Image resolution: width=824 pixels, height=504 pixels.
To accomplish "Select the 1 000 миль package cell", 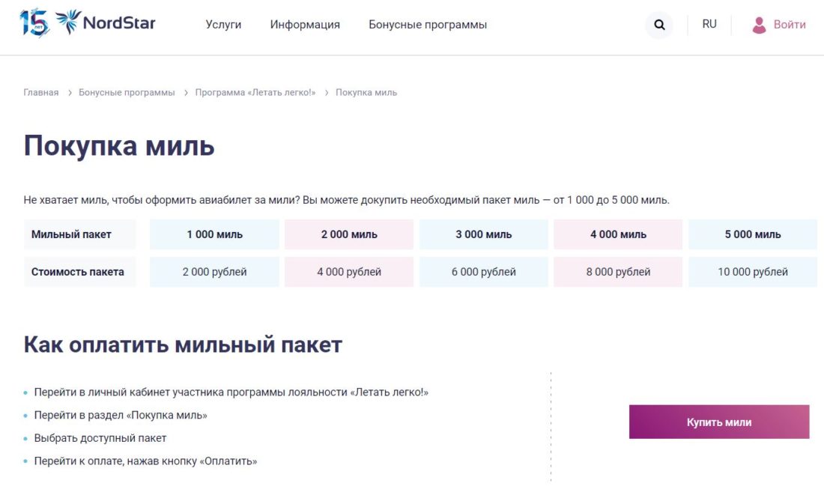I will click(x=214, y=234).
